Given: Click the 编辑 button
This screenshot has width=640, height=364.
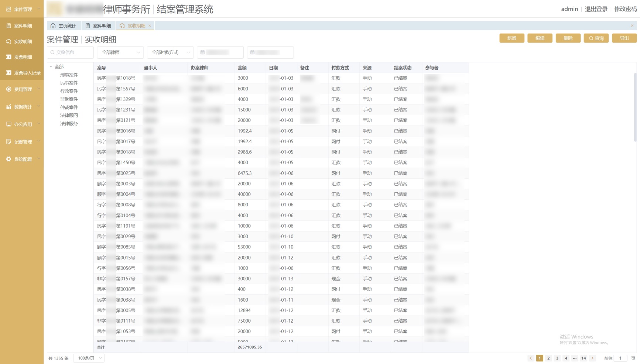Looking at the screenshot, I should [x=540, y=38].
